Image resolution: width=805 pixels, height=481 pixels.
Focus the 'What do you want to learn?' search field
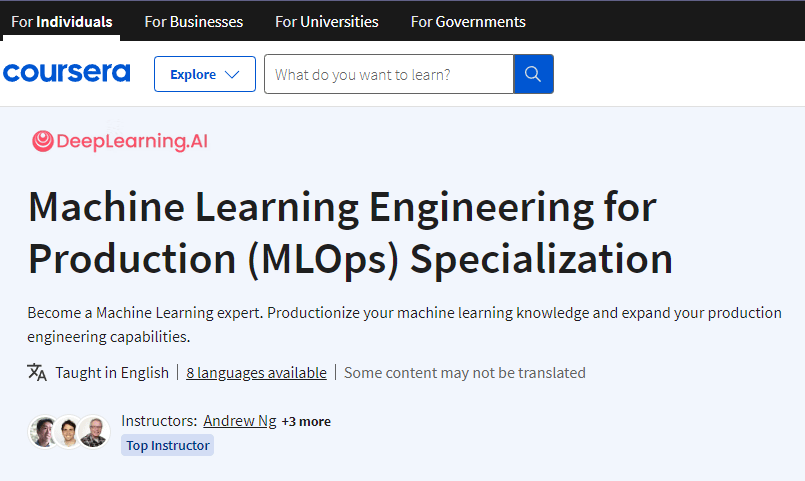point(389,74)
